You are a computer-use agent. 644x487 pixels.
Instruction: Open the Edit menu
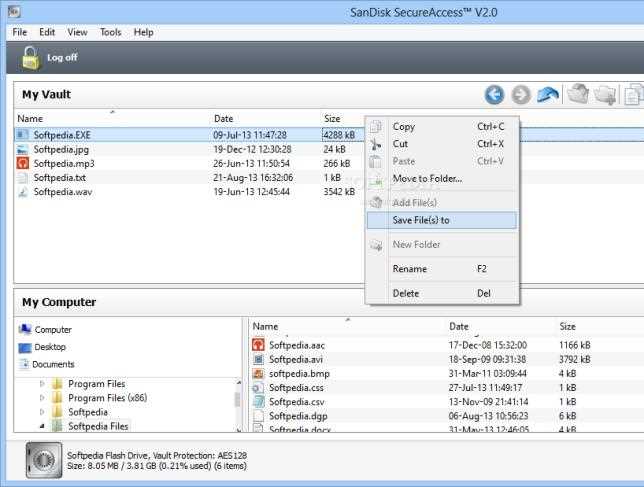pos(47,32)
